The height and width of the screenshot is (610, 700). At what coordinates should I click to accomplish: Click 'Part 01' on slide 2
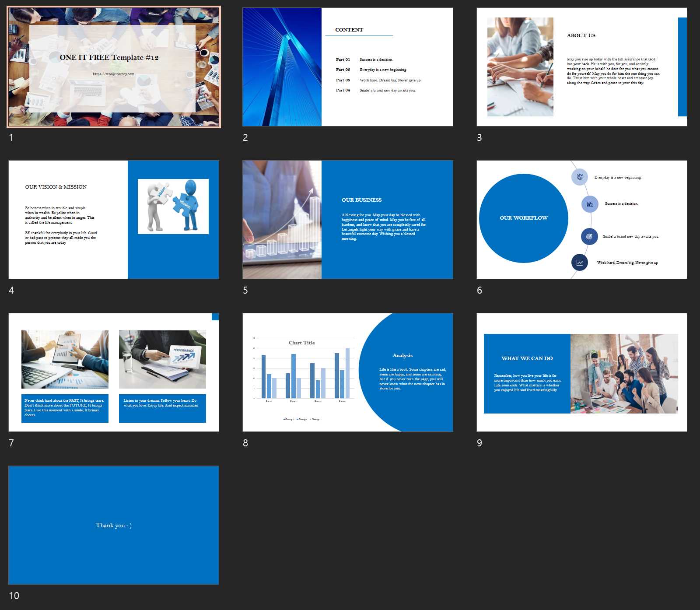[343, 60]
